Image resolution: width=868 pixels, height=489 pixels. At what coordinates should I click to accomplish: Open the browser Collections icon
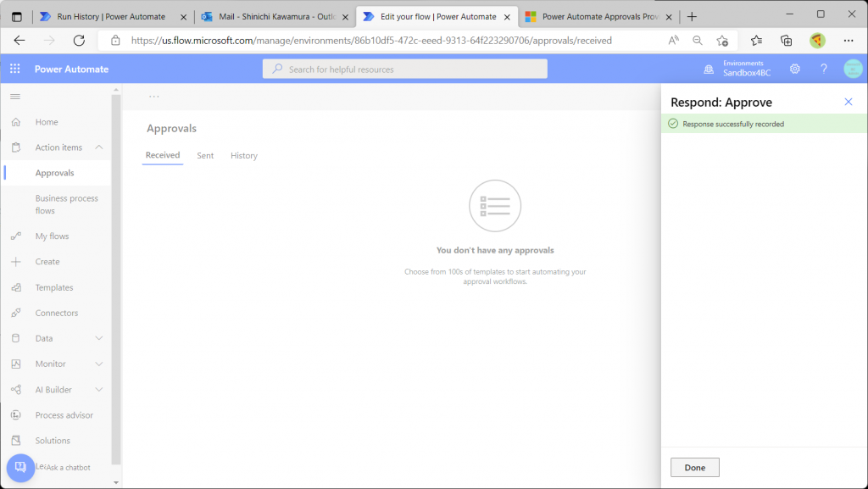coord(786,41)
